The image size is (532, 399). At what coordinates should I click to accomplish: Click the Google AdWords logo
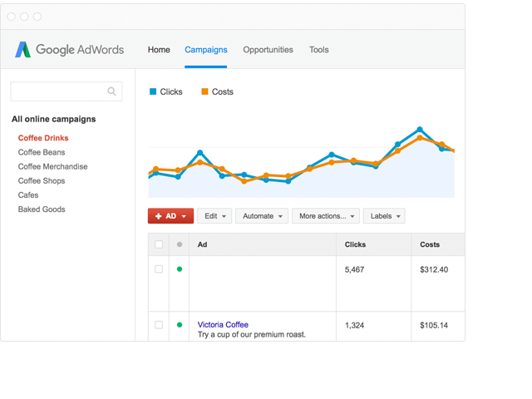70,50
